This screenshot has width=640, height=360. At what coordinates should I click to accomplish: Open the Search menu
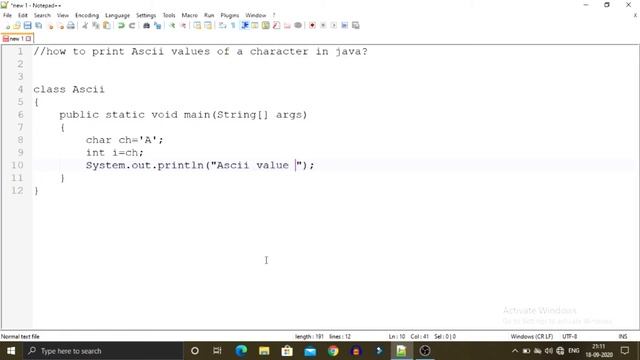coord(42,15)
